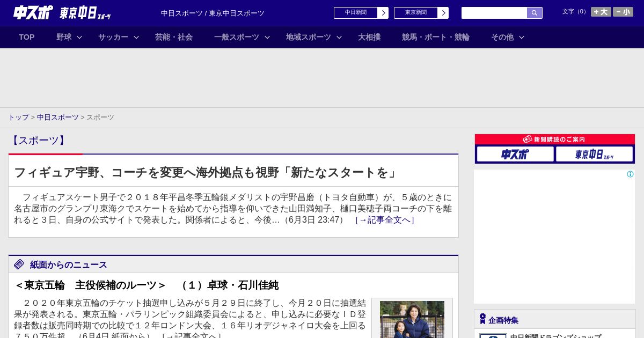Open the 石川佳純 article thumbnail photo

pyautogui.click(x=412, y=319)
